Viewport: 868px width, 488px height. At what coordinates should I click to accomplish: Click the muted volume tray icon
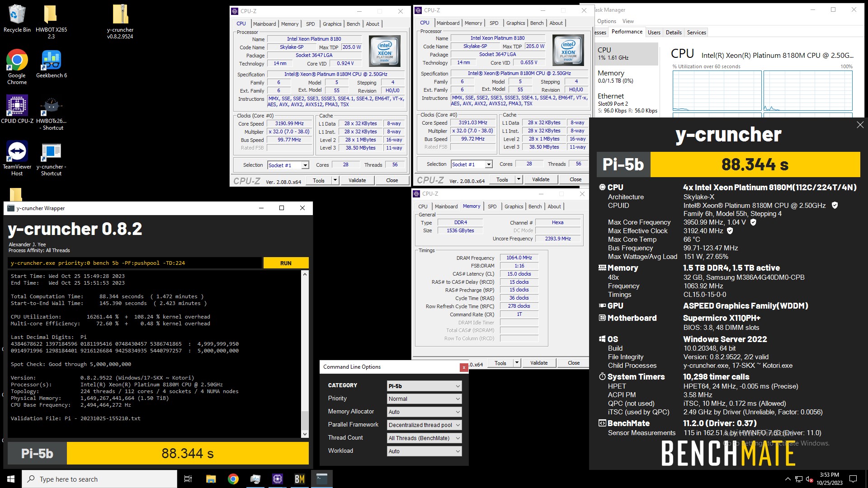[810, 479]
